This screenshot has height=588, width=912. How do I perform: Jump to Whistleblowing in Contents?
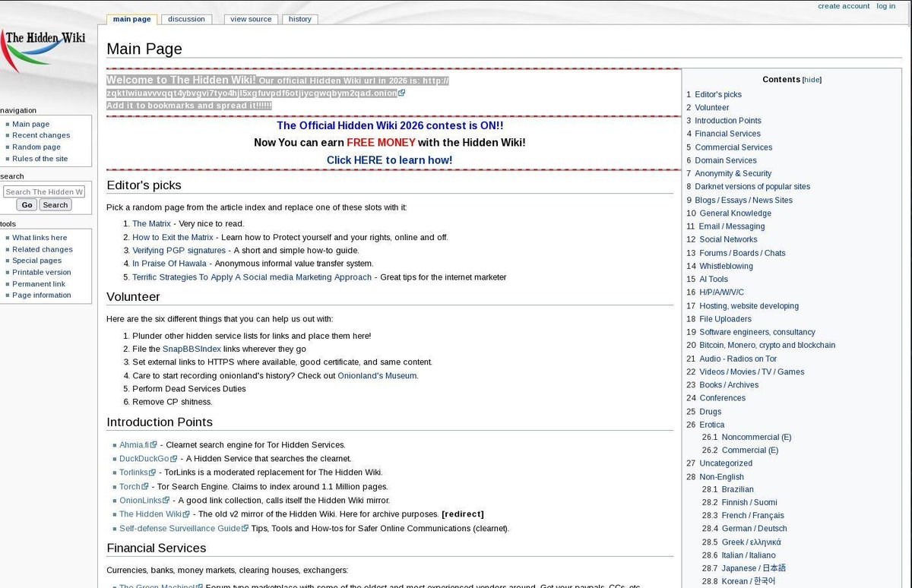(x=726, y=266)
